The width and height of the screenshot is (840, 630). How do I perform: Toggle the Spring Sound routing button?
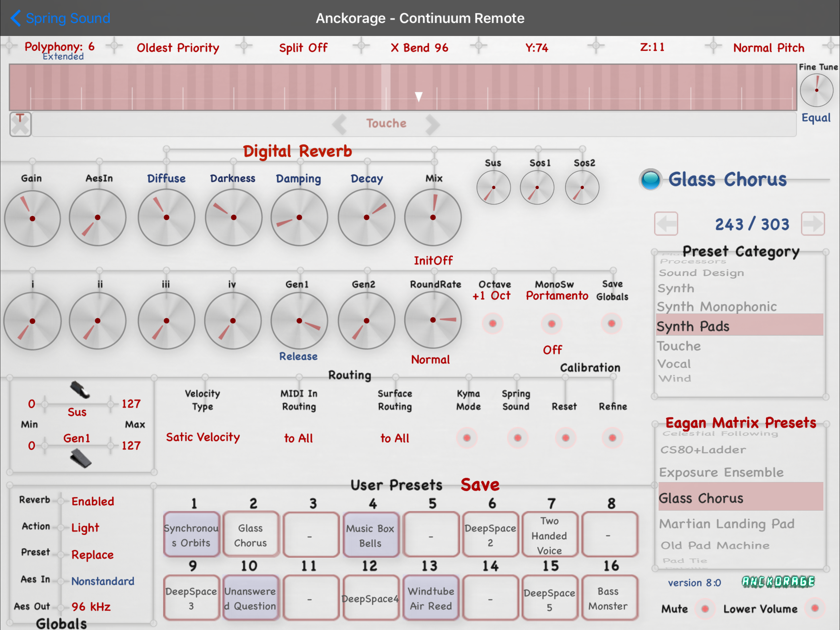[517, 438]
